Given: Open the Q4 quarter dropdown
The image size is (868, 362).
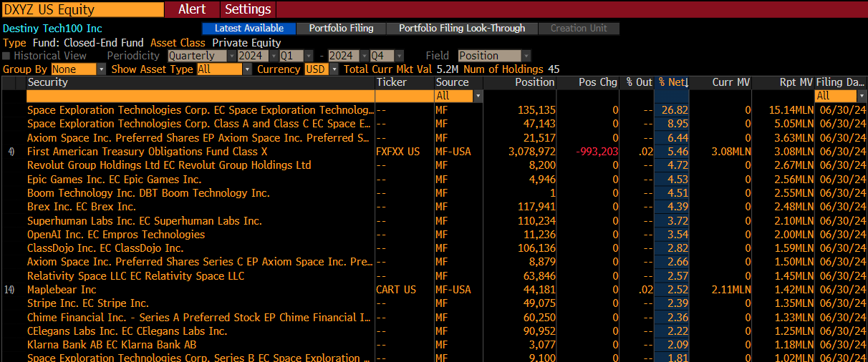Looking at the screenshot, I should [x=387, y=56].
